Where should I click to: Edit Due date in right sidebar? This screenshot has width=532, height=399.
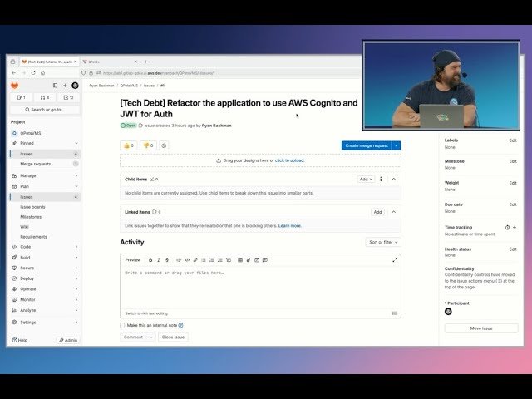513,204
